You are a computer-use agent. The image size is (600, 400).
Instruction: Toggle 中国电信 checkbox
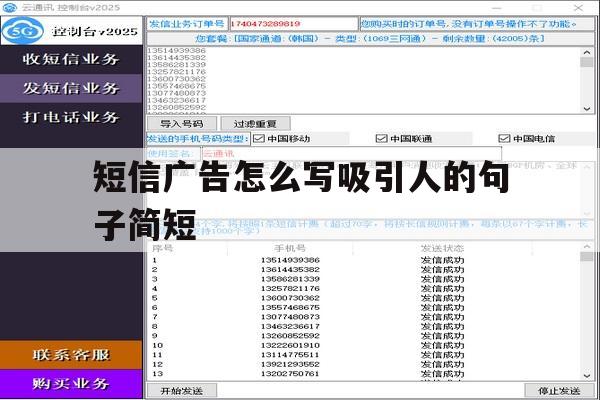pos(504,139)
